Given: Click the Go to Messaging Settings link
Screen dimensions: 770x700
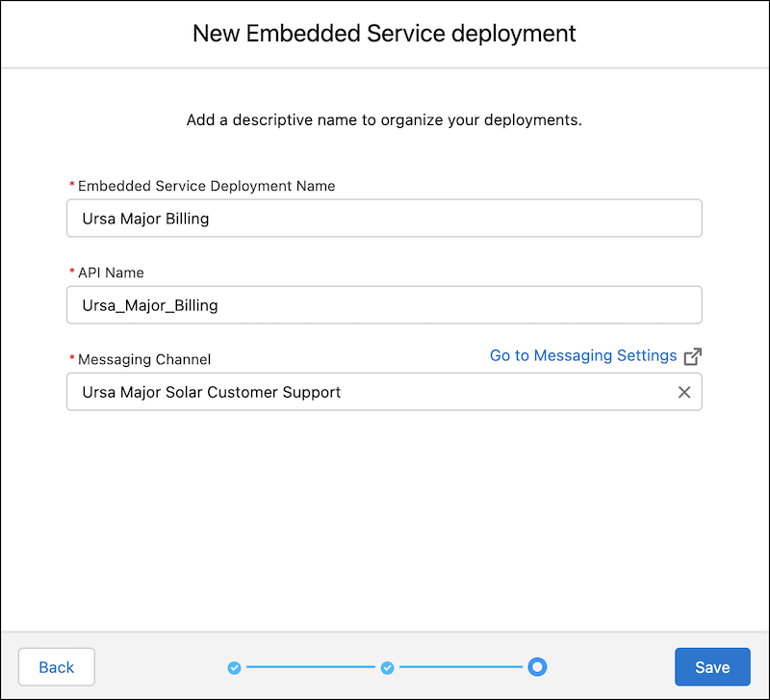Looking at the screenshot, I should pos(582,355).
